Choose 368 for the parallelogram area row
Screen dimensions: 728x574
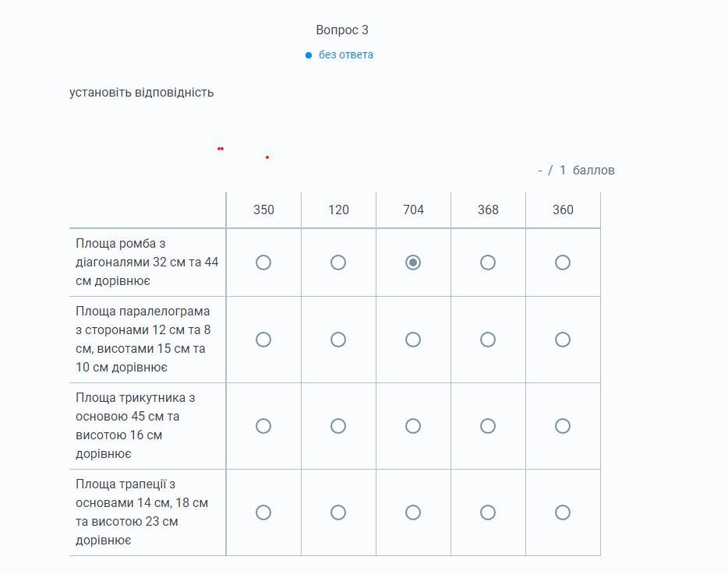pos(488,340)
